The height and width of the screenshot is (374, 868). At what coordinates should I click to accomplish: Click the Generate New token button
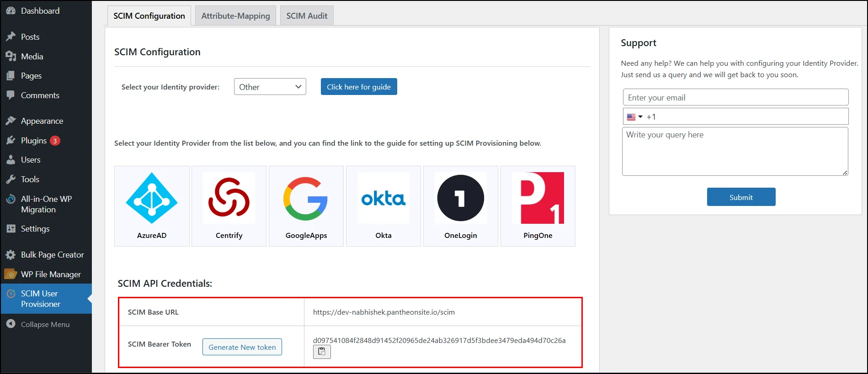click(242, 347)
